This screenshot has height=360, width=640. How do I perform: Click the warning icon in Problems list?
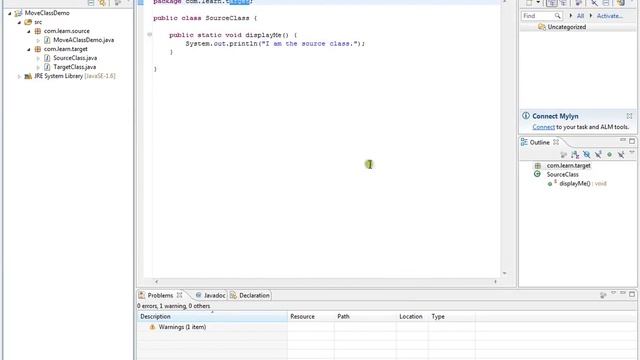pyautogui.click(x=152, y=327)
